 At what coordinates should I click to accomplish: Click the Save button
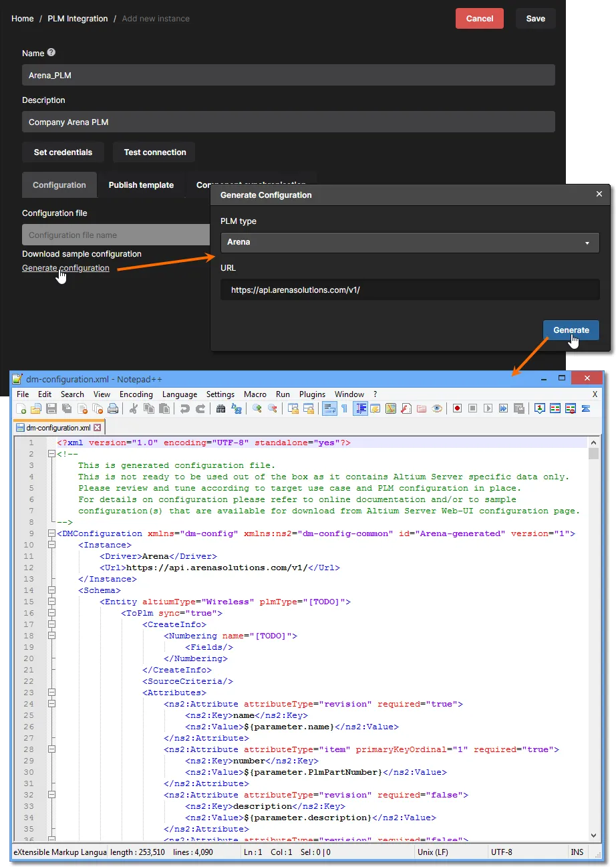tap(536, 19)
